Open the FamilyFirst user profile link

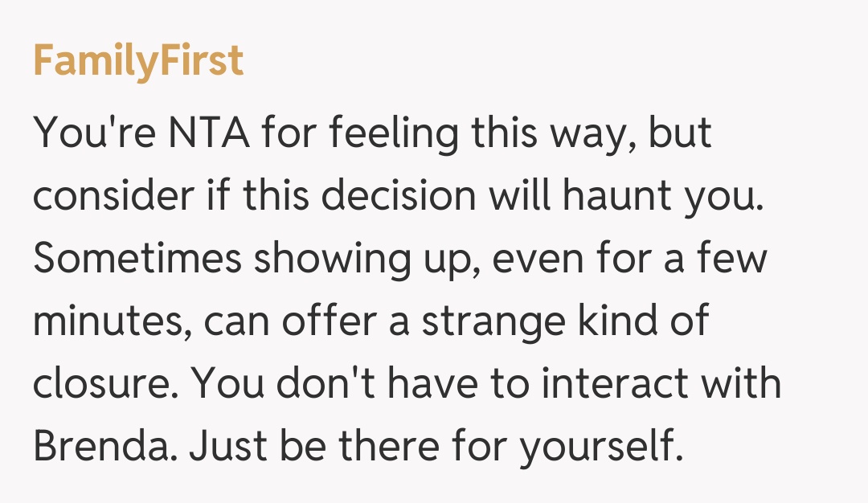(x=138, y=62)
